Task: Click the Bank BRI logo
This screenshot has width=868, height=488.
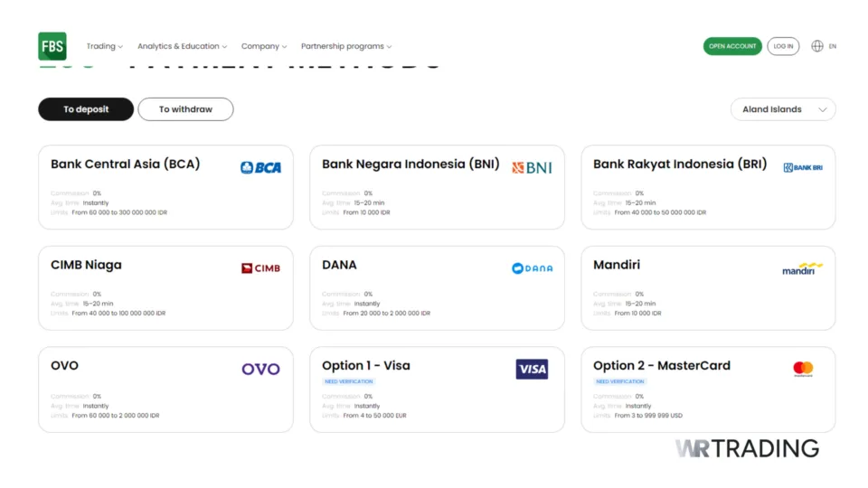Action: pos(803,167)
